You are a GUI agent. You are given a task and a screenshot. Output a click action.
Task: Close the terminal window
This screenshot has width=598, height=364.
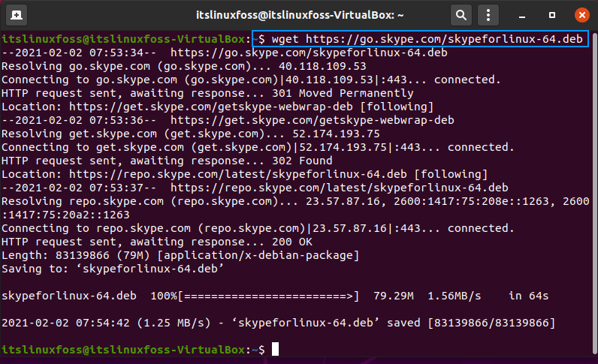[x=581, y=15]
